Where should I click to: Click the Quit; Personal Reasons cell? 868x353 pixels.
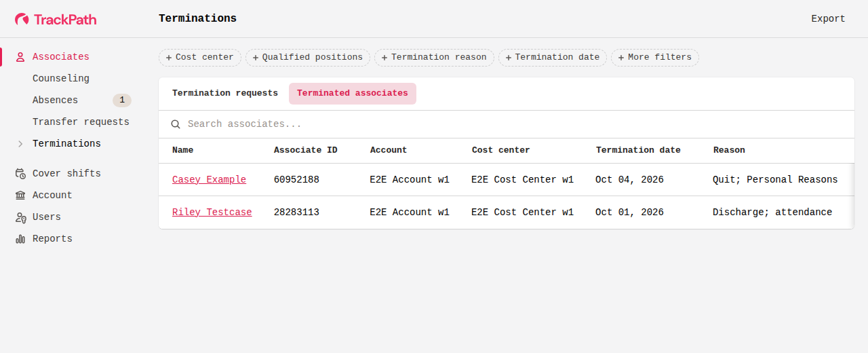tap(775, 180)
